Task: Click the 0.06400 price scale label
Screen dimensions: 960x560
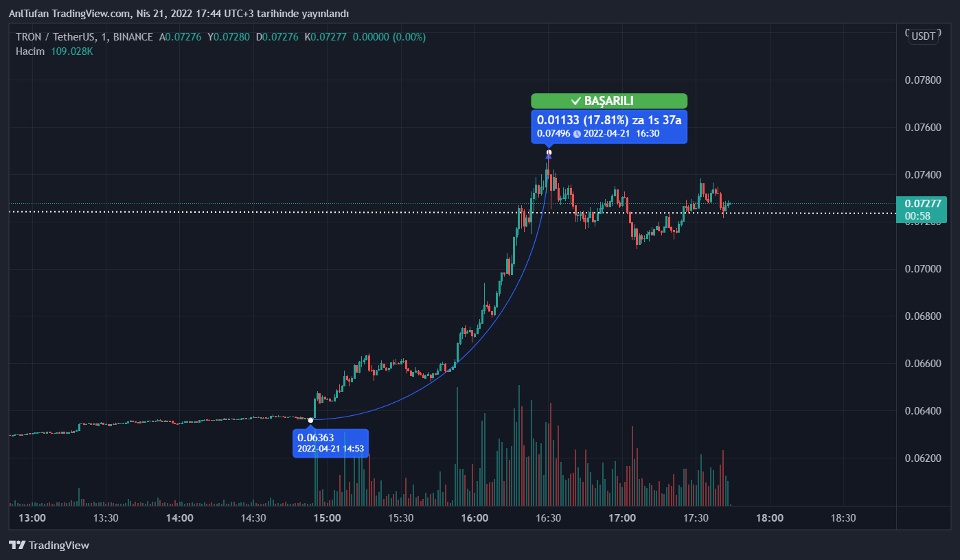Action: point(922,411)
